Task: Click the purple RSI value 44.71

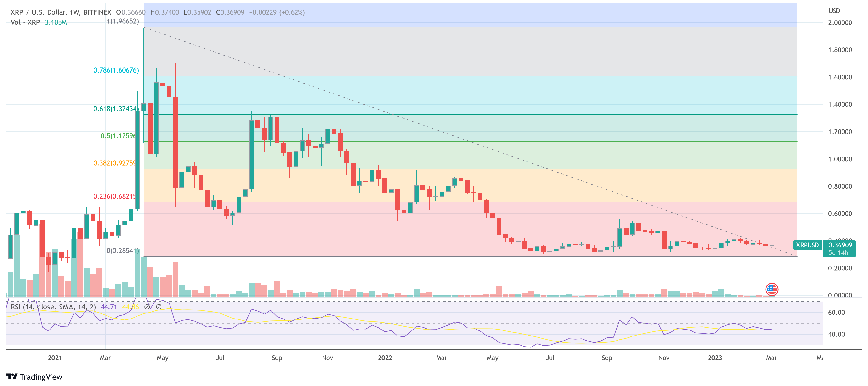Action: click(x=109, y=307)
